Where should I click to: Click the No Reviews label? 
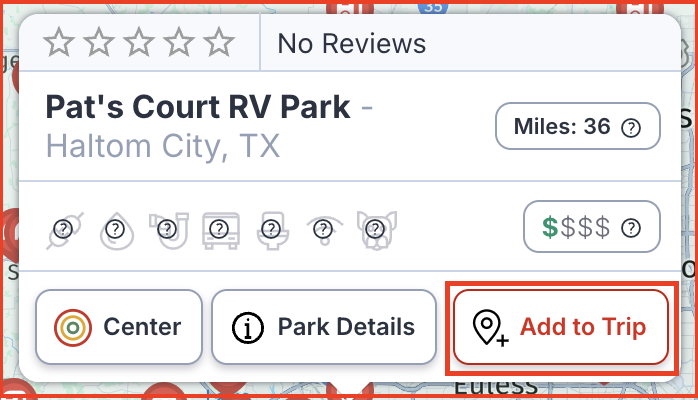(352, 44)
